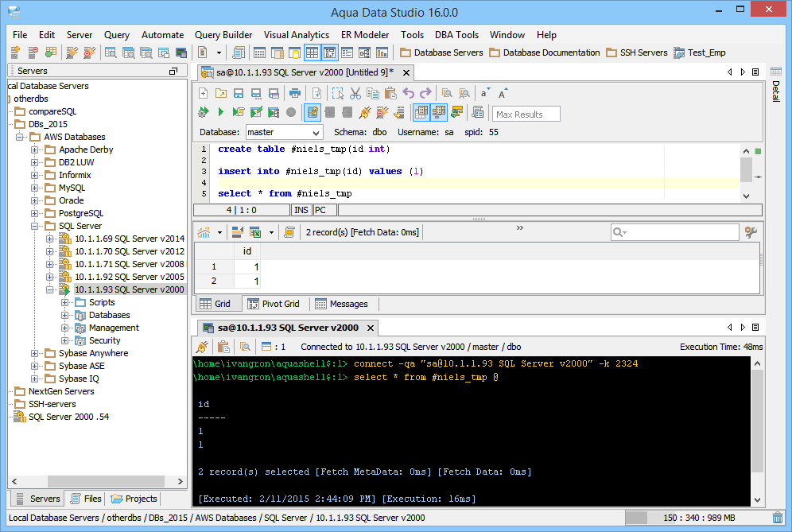Screen dimensions: 792x532
Task: Click the scissors Cut icon
Action: click(355, 93)
